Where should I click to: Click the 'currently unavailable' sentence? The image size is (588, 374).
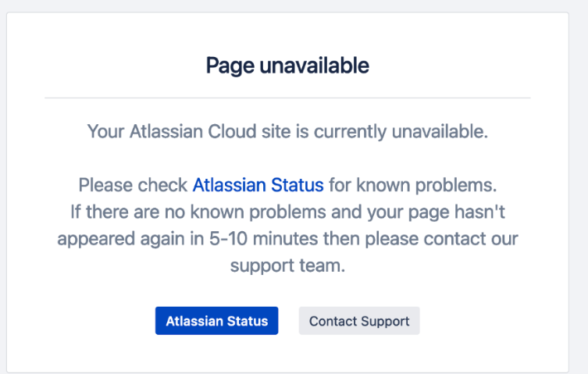click(287, 132)
